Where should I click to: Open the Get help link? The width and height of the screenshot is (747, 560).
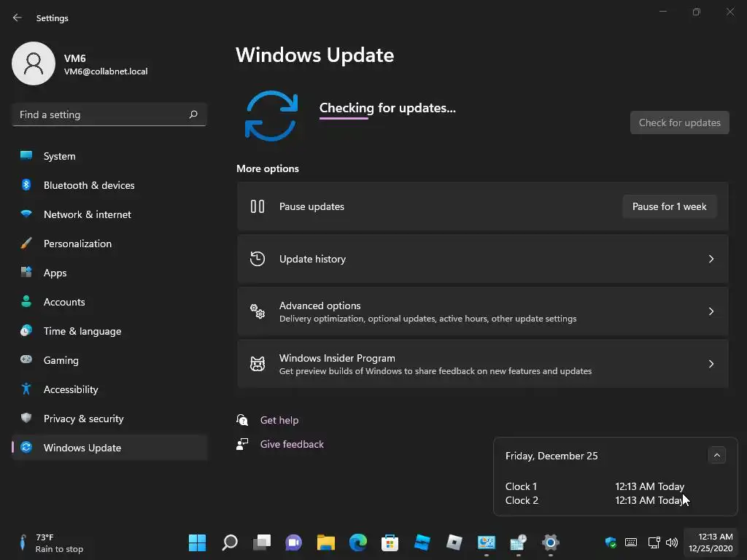[x=279, y=420]
